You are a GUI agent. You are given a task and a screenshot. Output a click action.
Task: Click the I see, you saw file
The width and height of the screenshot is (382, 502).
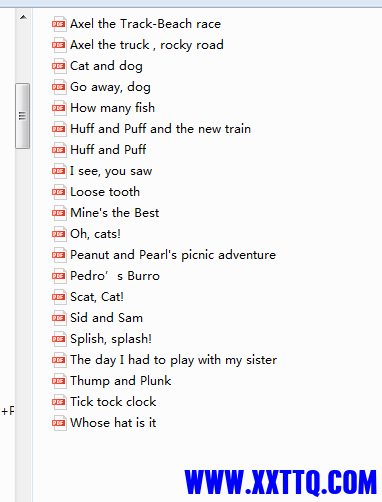coord(111,171)
